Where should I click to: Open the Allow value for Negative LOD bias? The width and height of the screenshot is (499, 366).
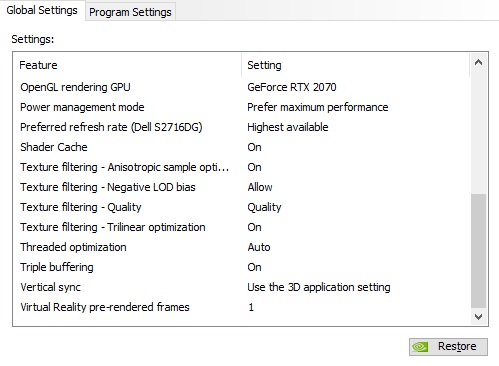click(x=260, y=187)
